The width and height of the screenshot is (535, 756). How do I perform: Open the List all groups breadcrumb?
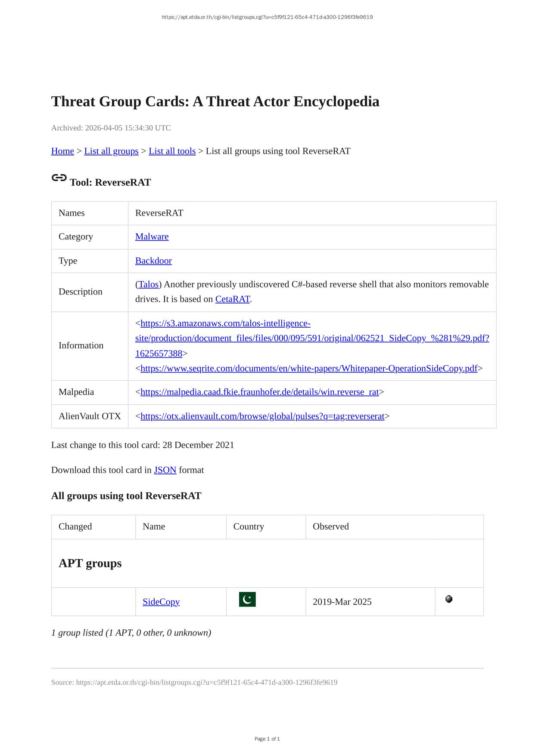111,151
